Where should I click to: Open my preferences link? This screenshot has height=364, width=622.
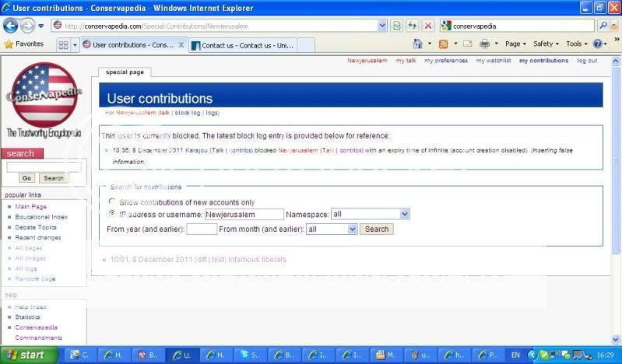[x=446, y=61]
